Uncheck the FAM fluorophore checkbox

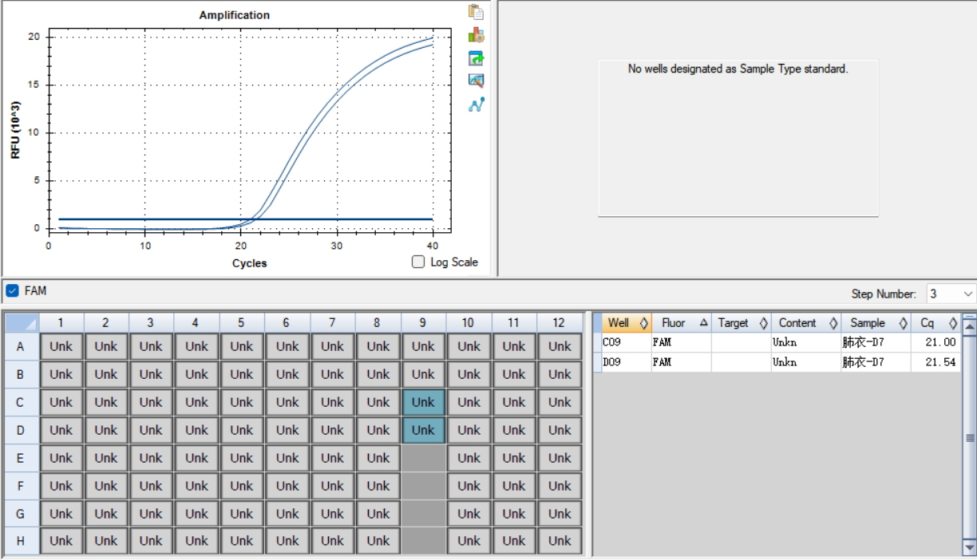click(12, 290)
